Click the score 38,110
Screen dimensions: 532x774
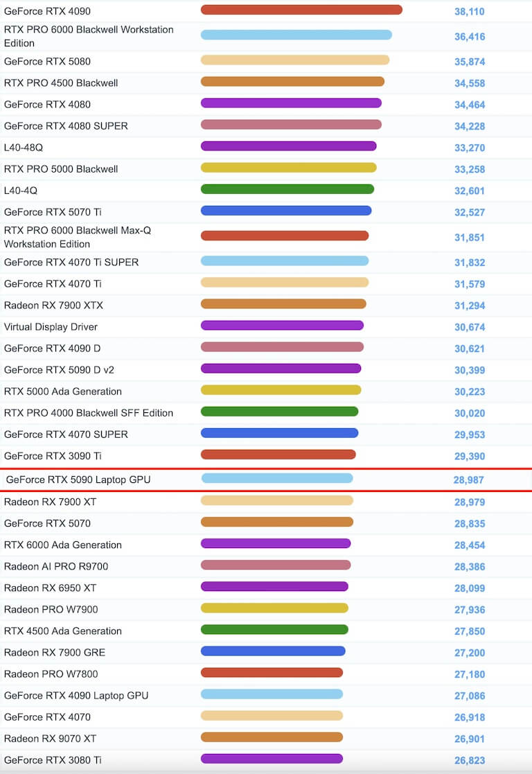(x=470, y=11)
